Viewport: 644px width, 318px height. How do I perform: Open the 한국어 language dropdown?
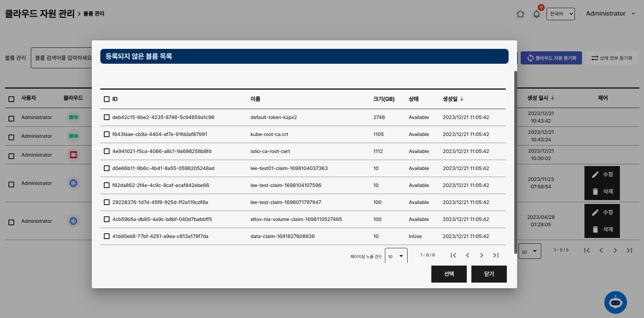[x=560, y=14]
